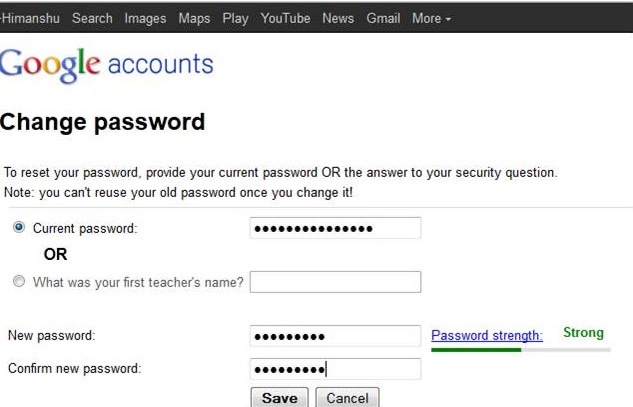The width and height of the screenshot is (633, 407).
Task: Click into the New password field
Action: point(335,336)
